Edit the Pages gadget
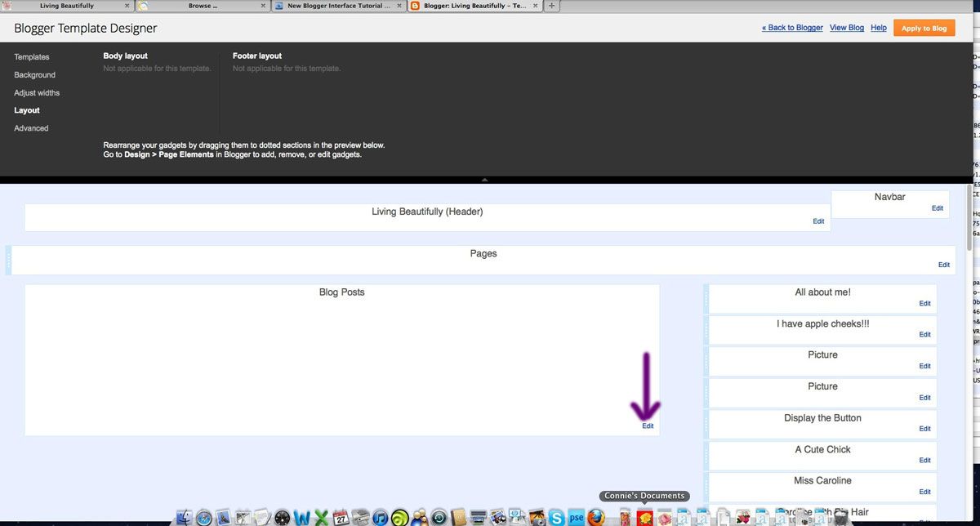Viewport: 980px width, 526px height. pos(944,265)
